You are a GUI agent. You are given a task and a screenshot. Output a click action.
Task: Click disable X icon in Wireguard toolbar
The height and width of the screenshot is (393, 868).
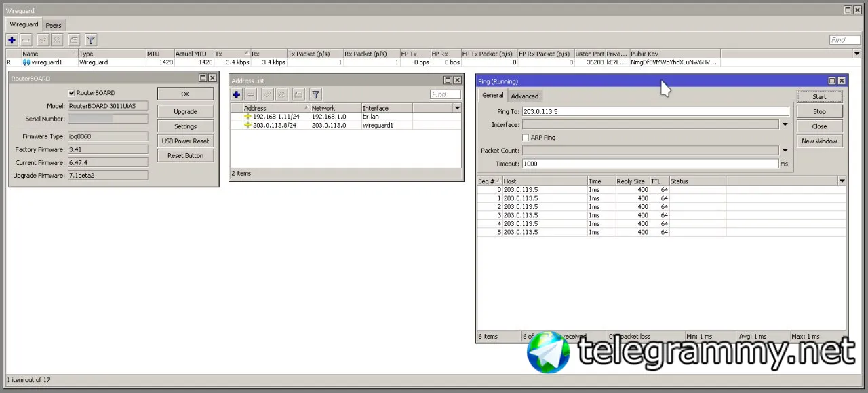pyautogui.click(x=57, y=40)
